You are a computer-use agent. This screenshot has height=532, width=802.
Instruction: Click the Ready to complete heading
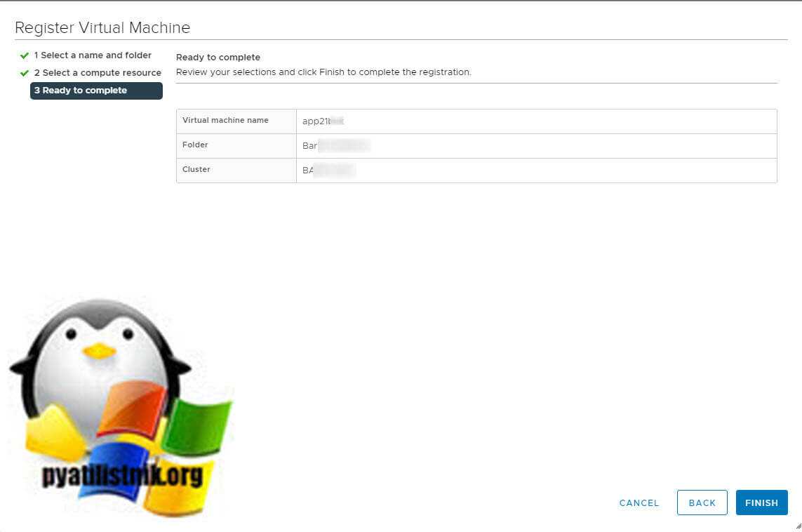coord(218,58)
